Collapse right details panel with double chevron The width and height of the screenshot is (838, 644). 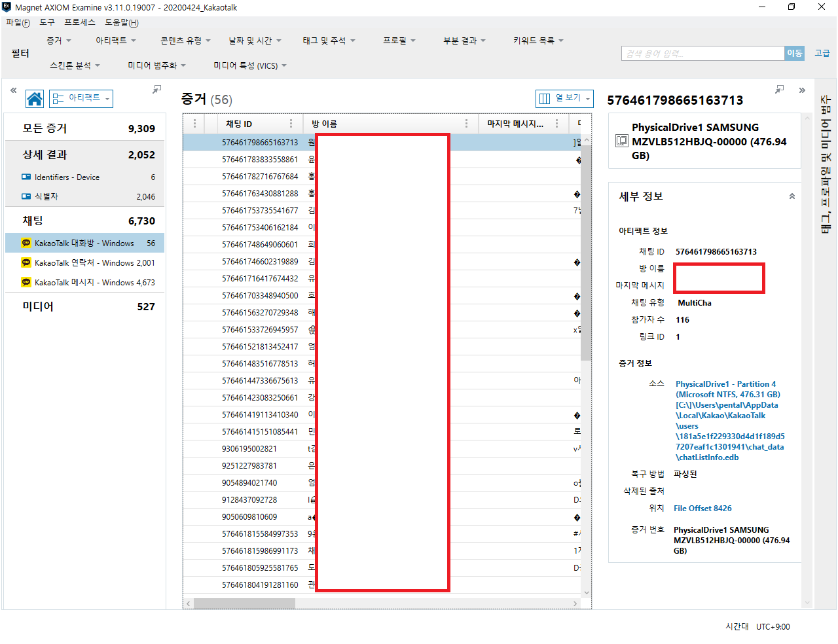coord(802,90)
